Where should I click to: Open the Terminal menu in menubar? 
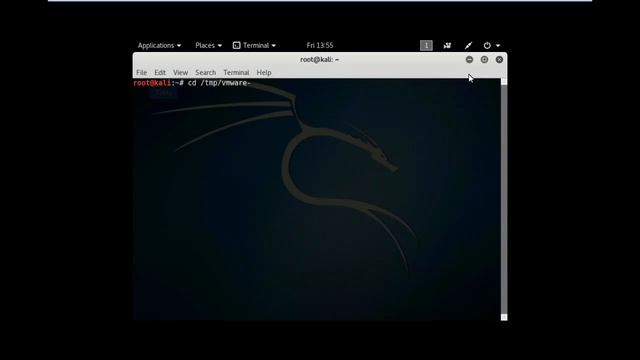236,72
